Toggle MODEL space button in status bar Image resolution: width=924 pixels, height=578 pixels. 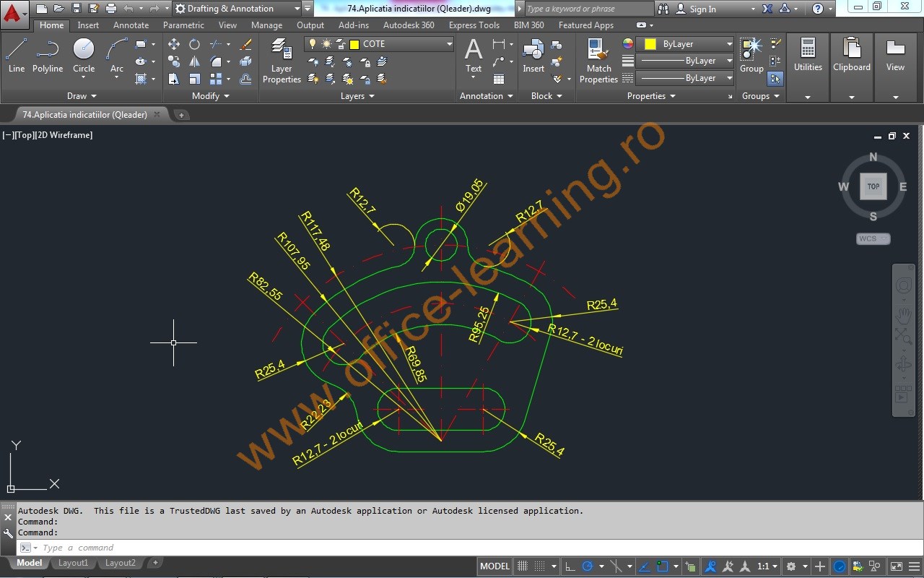point(494,566)
